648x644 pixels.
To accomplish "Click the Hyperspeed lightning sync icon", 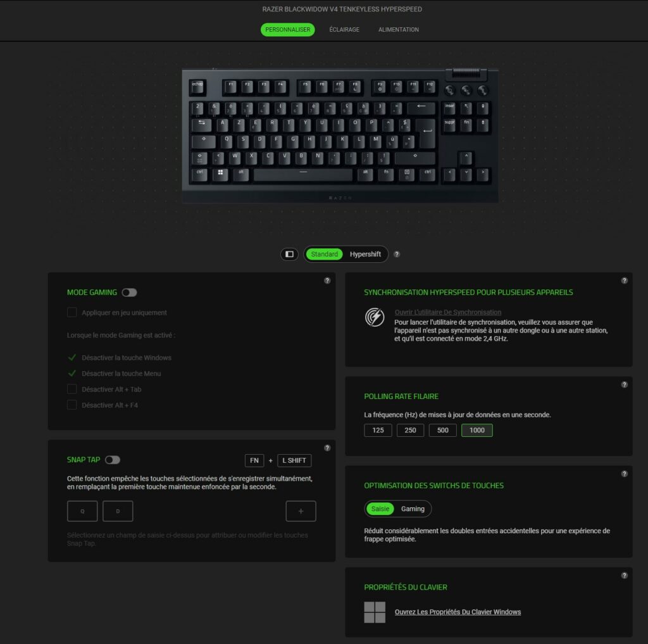I will click(x=375, y=317).
